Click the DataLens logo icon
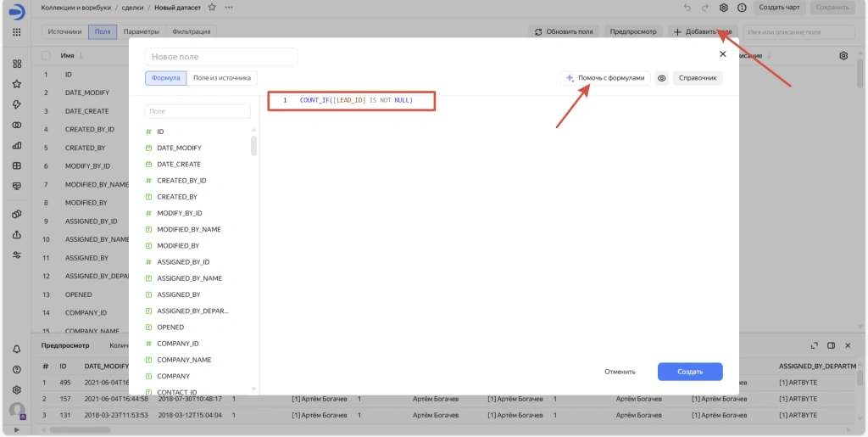 (x=16, y=9)
